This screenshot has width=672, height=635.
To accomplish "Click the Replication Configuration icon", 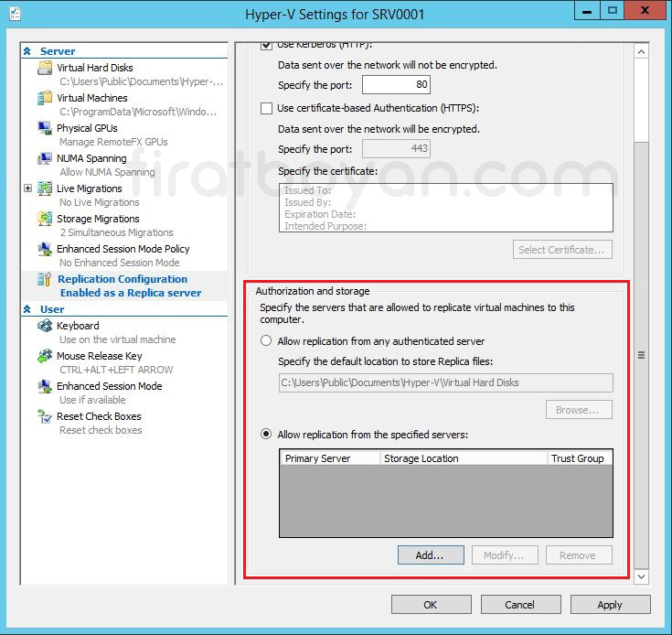I will 45,279.
